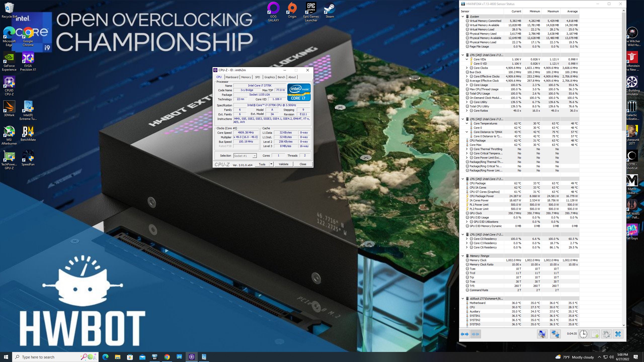
Task: Switch to CPU-Z SPD tab
Action: tap(257, 77)
